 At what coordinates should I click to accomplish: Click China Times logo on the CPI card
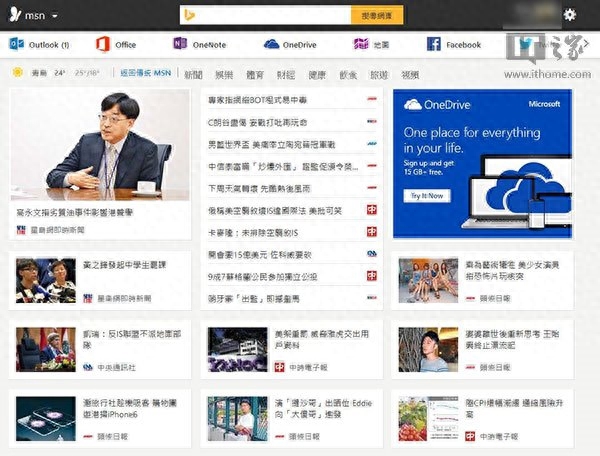(x=470, y=436)
